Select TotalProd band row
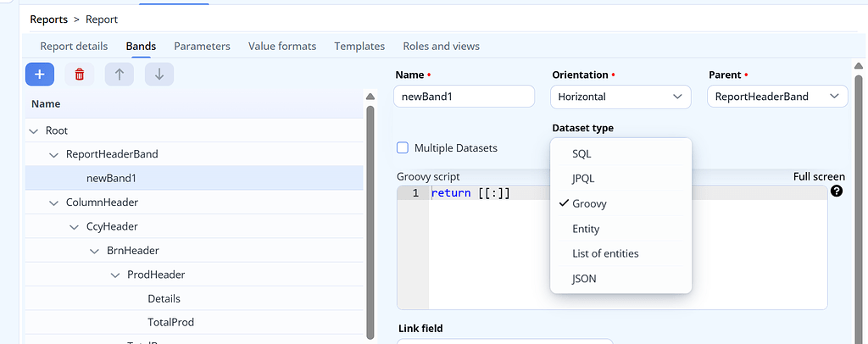Image resolution: width=868 pixels, height=344 pixels. point(194,322)
